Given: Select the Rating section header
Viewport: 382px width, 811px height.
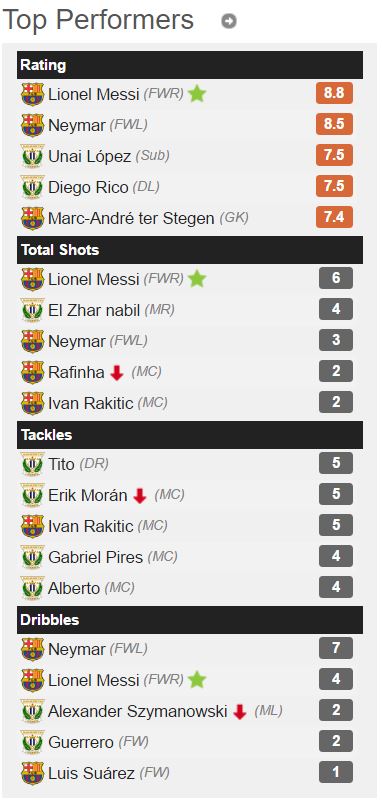Looking at the screenshot, I should (x=190, y=65).
